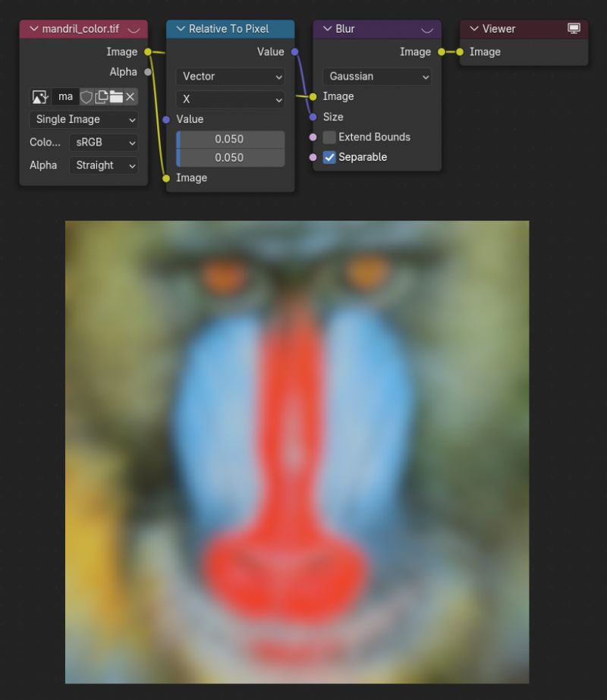Open the Single Image source dropdown

[x=83, y=120]
